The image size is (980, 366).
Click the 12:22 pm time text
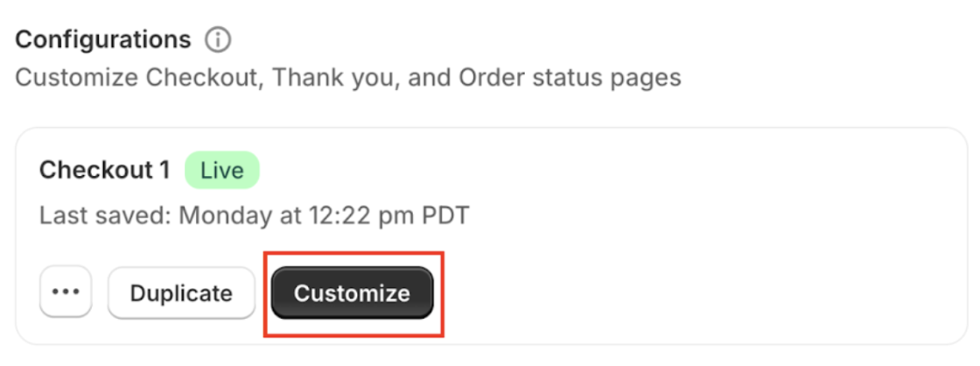(x=362, y=216)
